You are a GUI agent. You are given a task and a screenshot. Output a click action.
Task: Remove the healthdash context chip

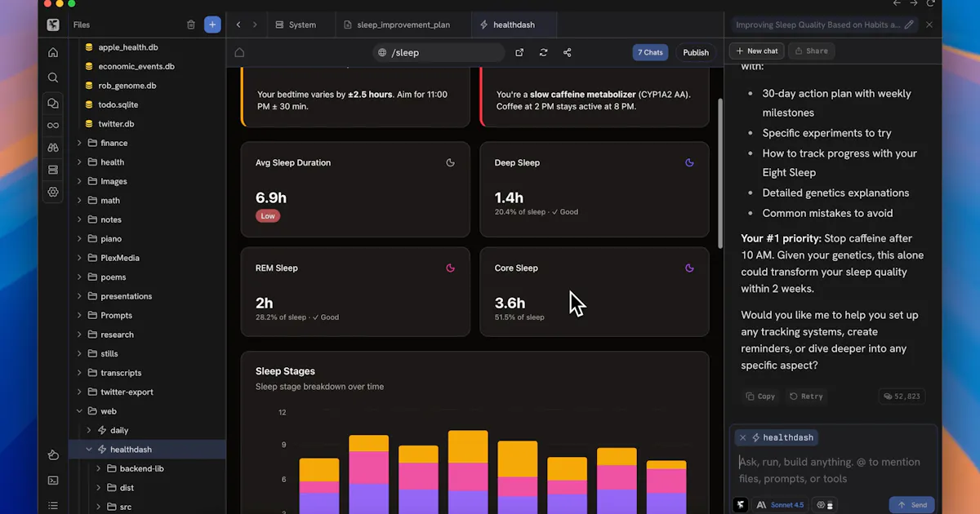pos(742,437)
